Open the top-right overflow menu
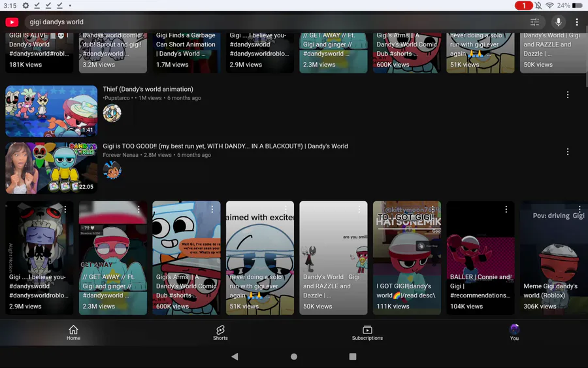This screenshot has height=368, width=588. tap(576, 22)
